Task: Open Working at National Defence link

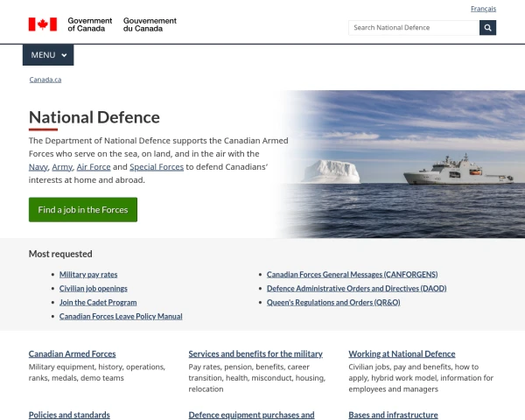Action: coord(402,354)
